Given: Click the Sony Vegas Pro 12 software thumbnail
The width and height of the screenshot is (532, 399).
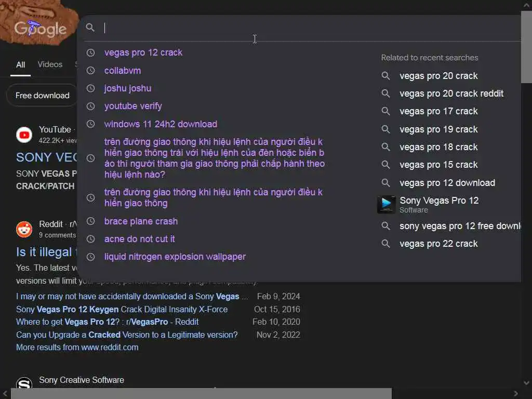Looking at the screenshot, I should (386, 204).
